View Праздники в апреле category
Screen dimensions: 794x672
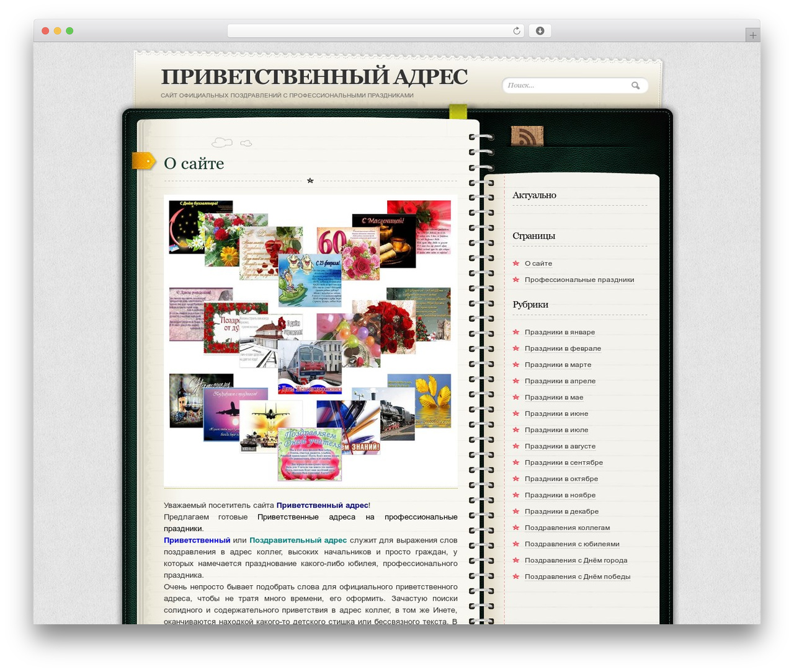click(560, 381)
